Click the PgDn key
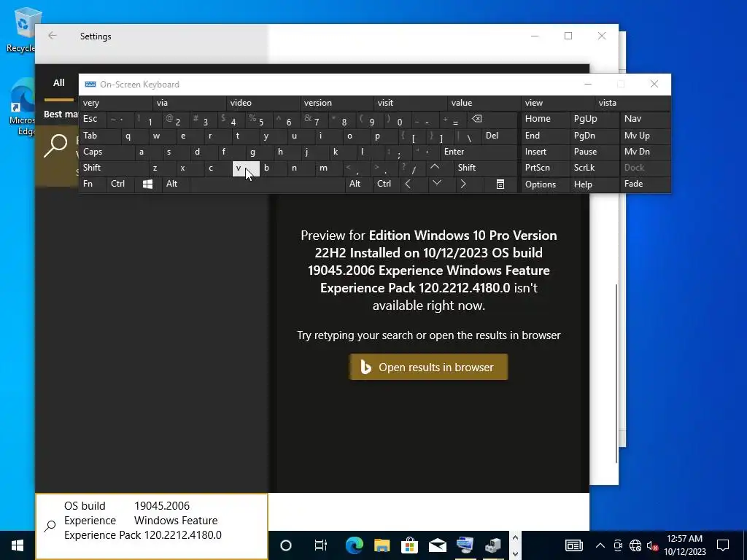 (595, 136)
